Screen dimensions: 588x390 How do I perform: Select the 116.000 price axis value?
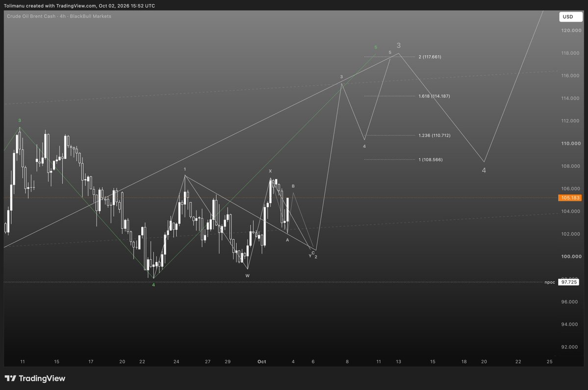[570, 75]
